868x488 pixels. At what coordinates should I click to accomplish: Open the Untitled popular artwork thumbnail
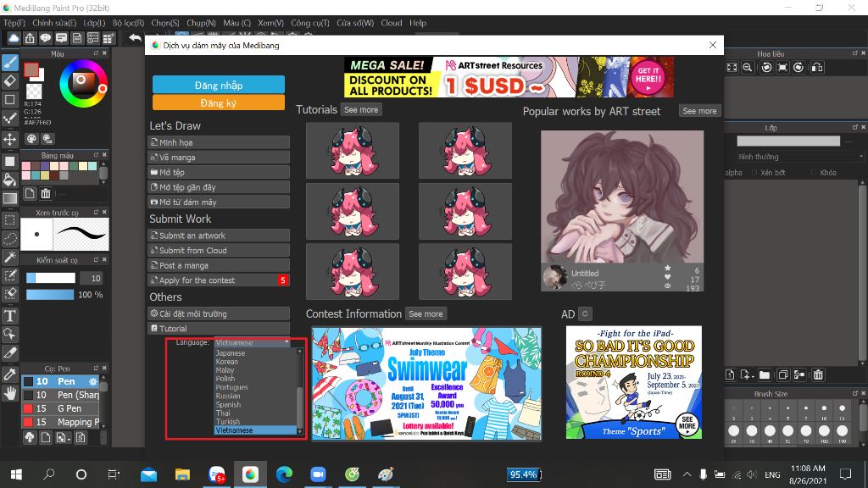pyautogui.click(x=622, y=211)
